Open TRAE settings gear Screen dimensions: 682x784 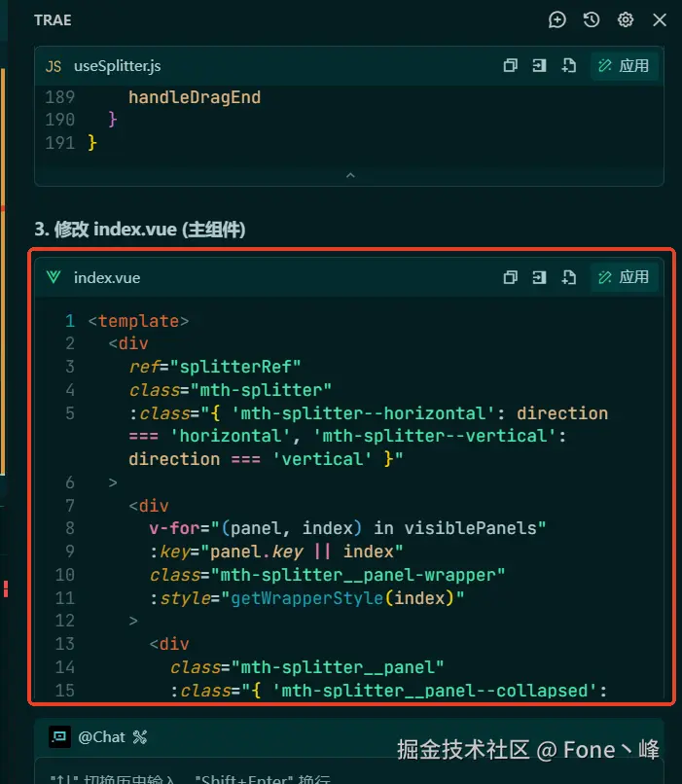pos(626,19)
